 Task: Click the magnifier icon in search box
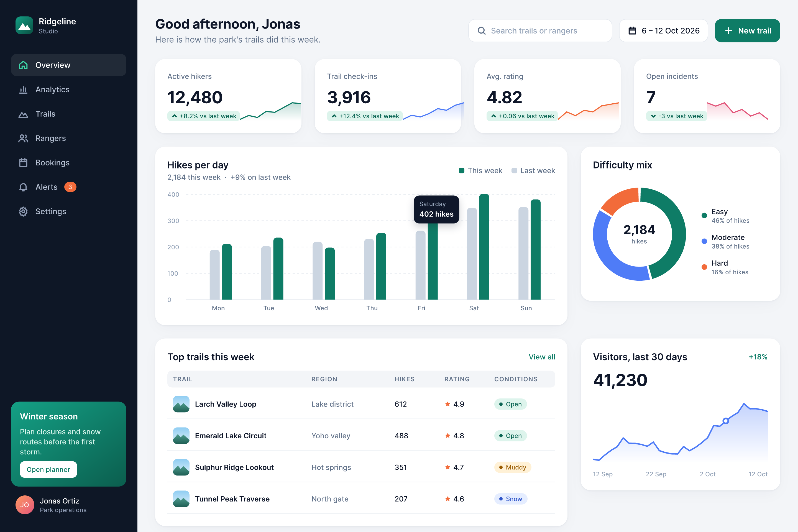[482, 30]
